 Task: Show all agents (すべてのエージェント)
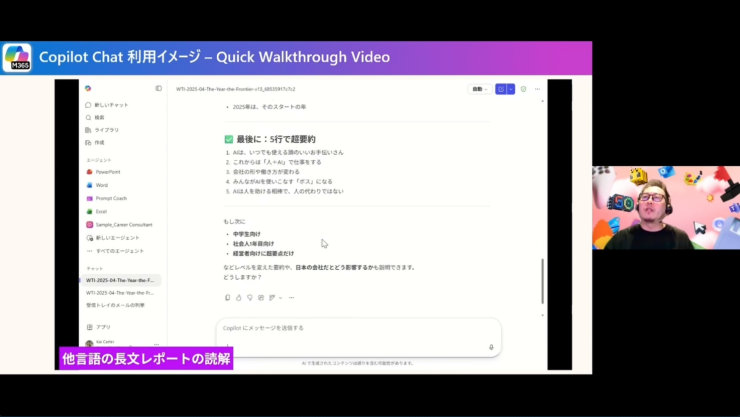(x=115, y=251)
